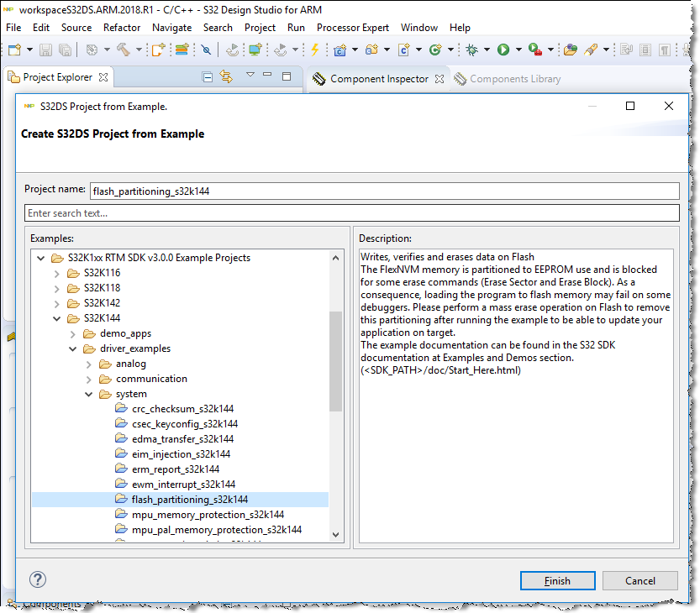Image resolution: width=700 pixels, height=613 pixels.
Task: Click the Flash lightning bolt icon
Action: (x=315, y=50)
